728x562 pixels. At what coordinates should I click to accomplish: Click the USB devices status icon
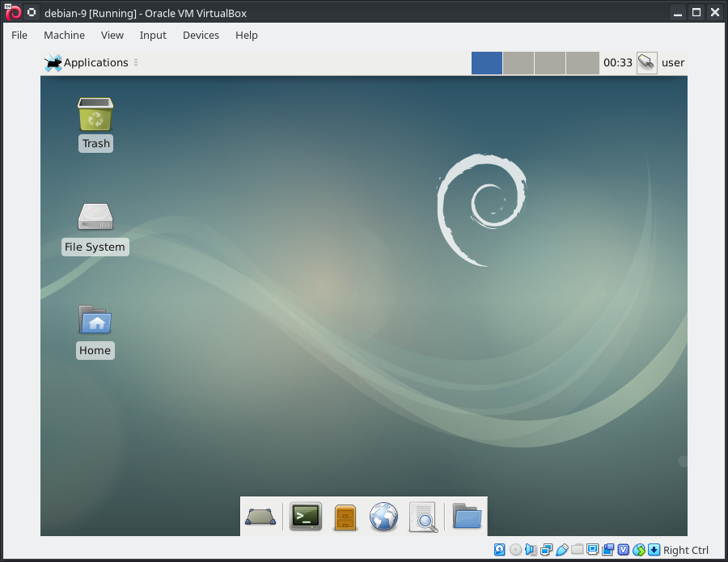(561, 550)
